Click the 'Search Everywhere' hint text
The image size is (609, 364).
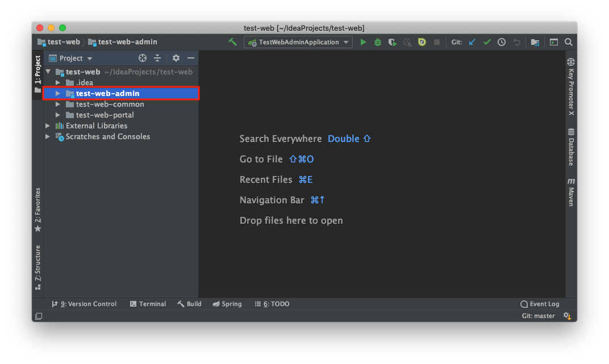click(281, 139)
